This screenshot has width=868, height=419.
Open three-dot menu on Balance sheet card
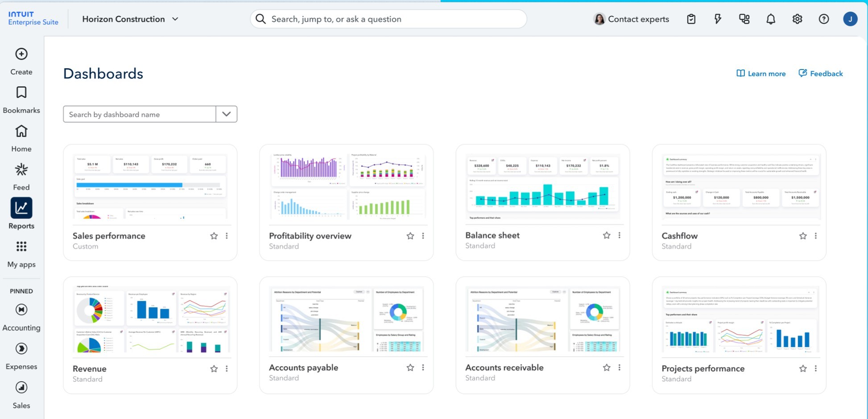[x=619, y=235]
